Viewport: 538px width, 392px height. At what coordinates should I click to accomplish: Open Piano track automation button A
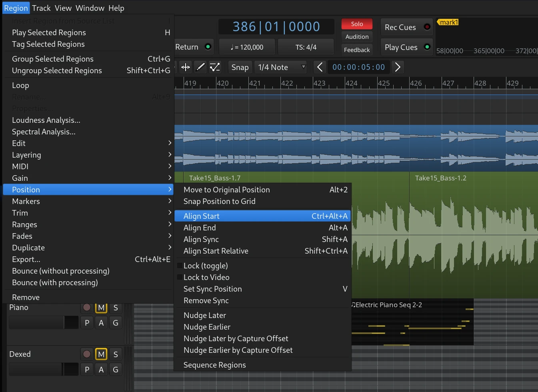101,323
